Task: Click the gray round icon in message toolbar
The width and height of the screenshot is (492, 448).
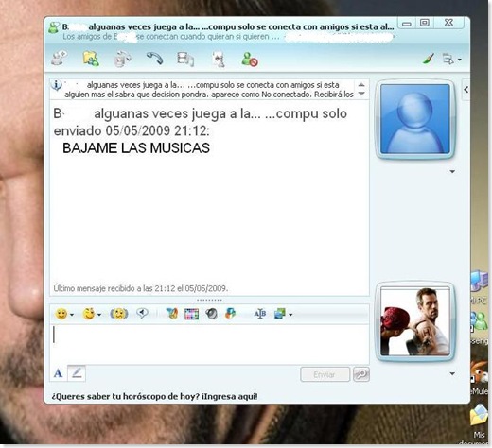Action: 211,314
